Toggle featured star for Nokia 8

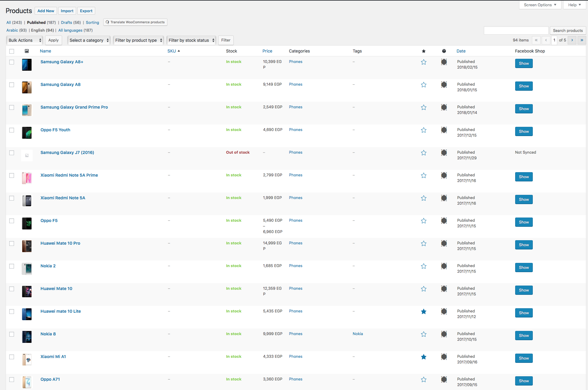[x=424, y=334]
